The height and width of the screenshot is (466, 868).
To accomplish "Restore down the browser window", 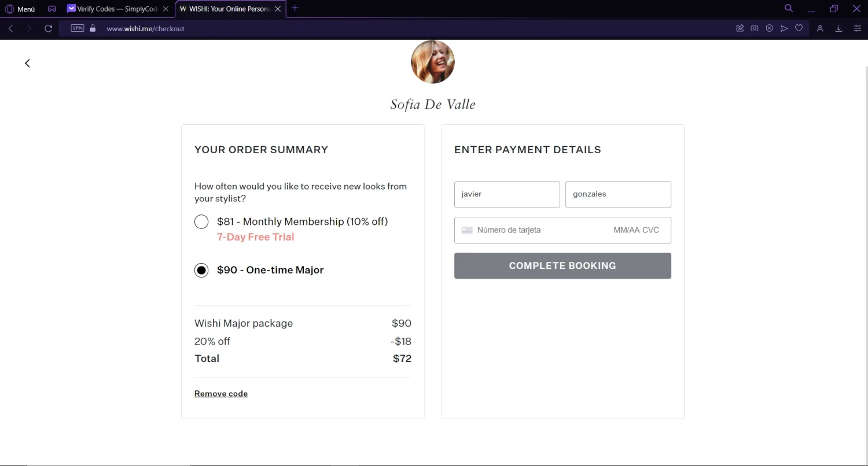I will (x=834, y=9).
